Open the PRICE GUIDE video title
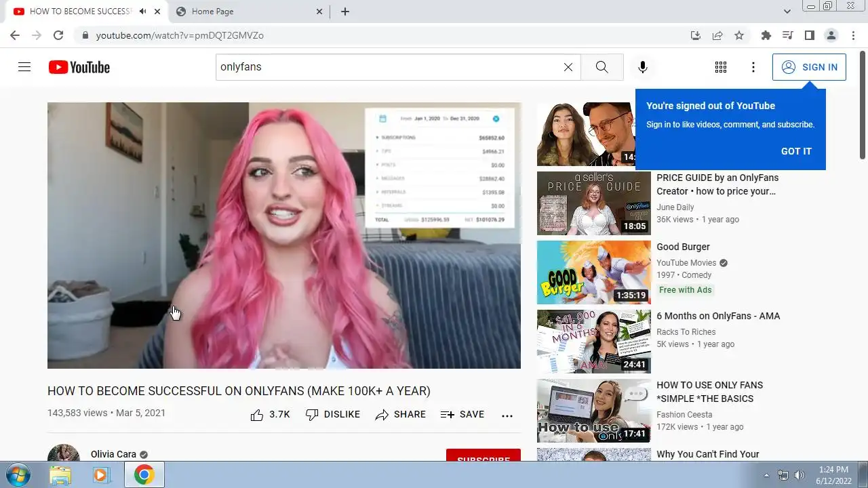The height and width of the screenshot is (488, 868). pyautogui.click(x=717, y=184)
